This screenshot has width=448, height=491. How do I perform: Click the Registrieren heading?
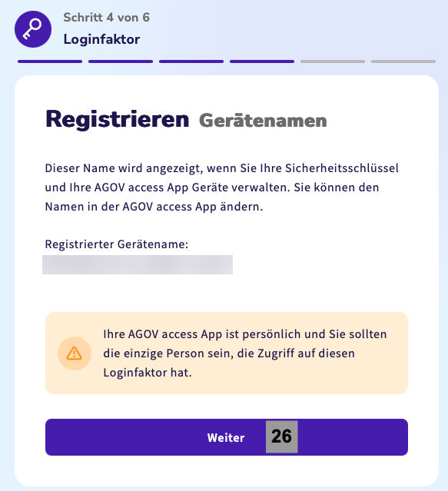click(x=118, y=119)
